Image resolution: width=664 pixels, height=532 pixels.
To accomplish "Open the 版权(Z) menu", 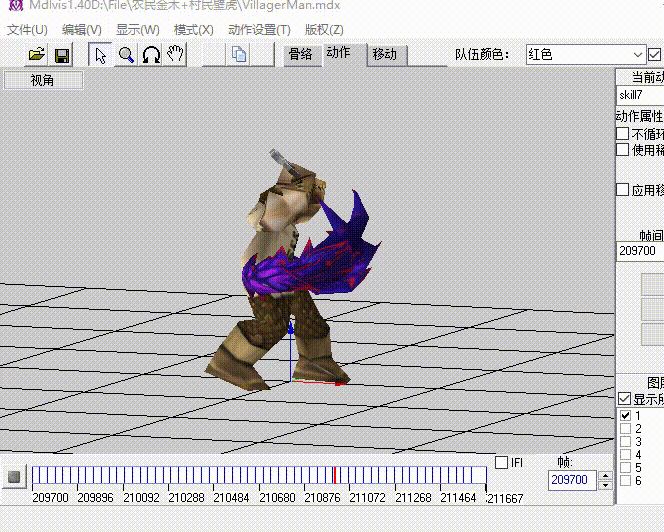I will 324,30.
